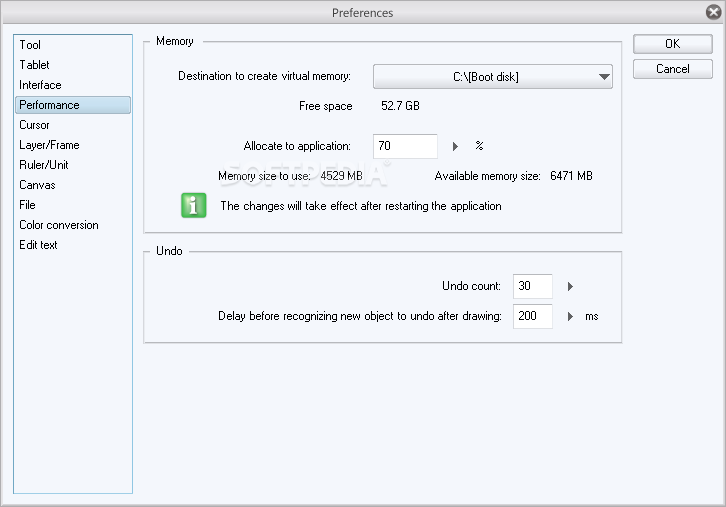This screenshot has width=726, height=507.
Task: Click the green information icon
Action: point(194,205)
